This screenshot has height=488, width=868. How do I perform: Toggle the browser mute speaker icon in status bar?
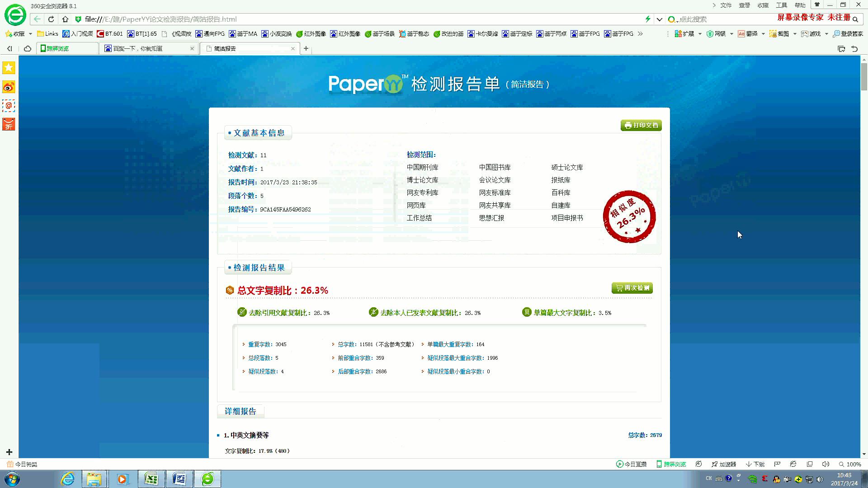[x=826, y=464]
